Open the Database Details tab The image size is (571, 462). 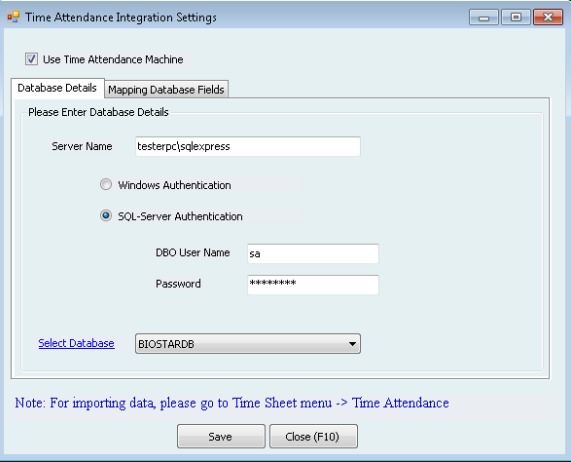(58, 88)
